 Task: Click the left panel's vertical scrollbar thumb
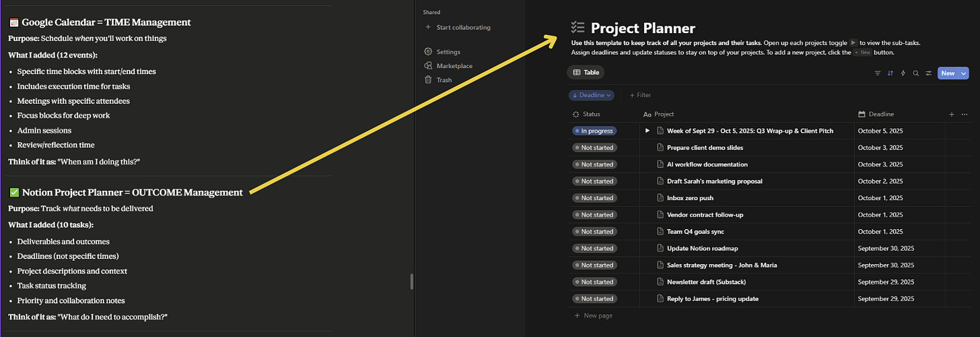coord(412,281)
